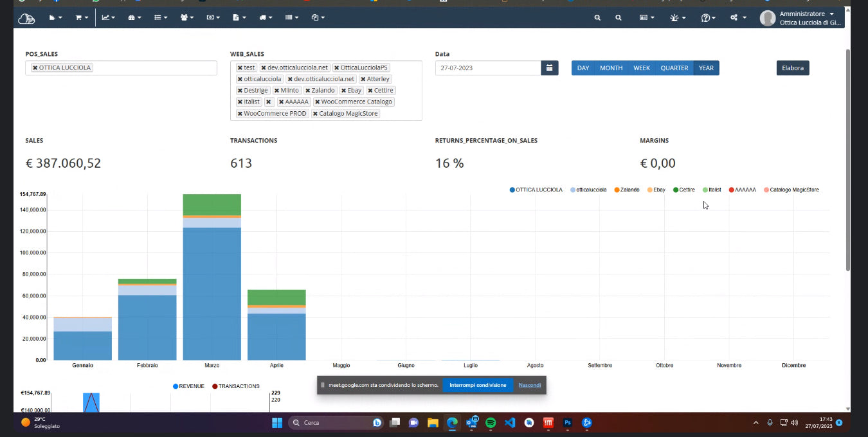Open the delivery truck icon menu
Viewport: 868px width, 437px height.
point(265,18)
